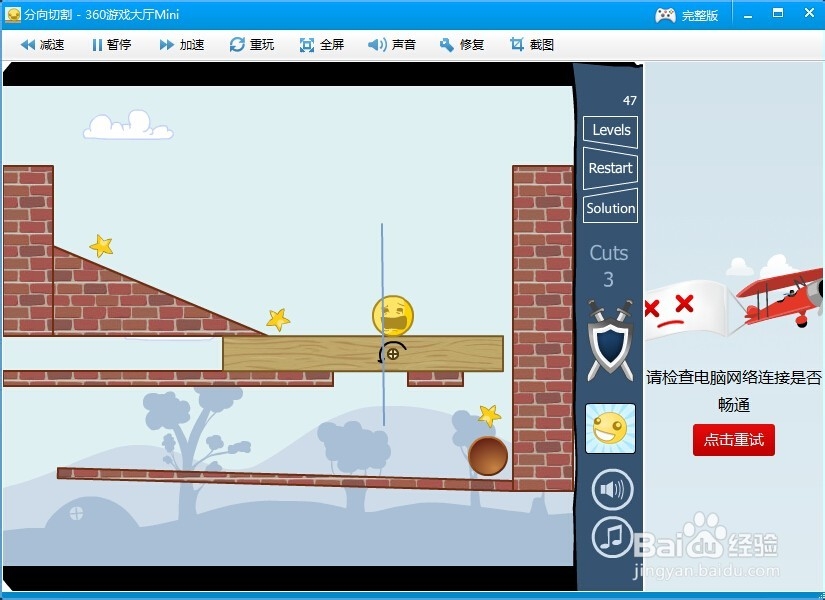Open the 修复 repair tool
The height and width of the screenshot is (600, 825).
click(x=461, y=45)
